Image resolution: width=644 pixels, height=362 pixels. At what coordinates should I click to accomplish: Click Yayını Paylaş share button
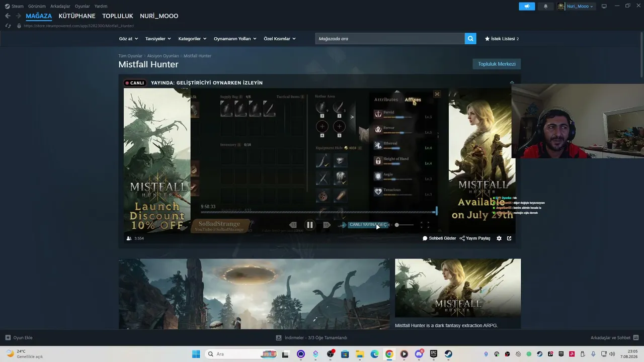tap(475, 238)
